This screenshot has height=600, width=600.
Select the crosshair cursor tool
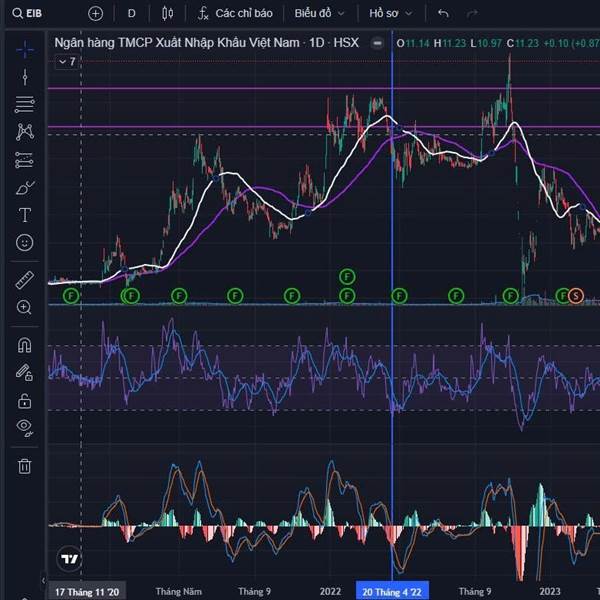pyautogui.click(x=25, y=50)
